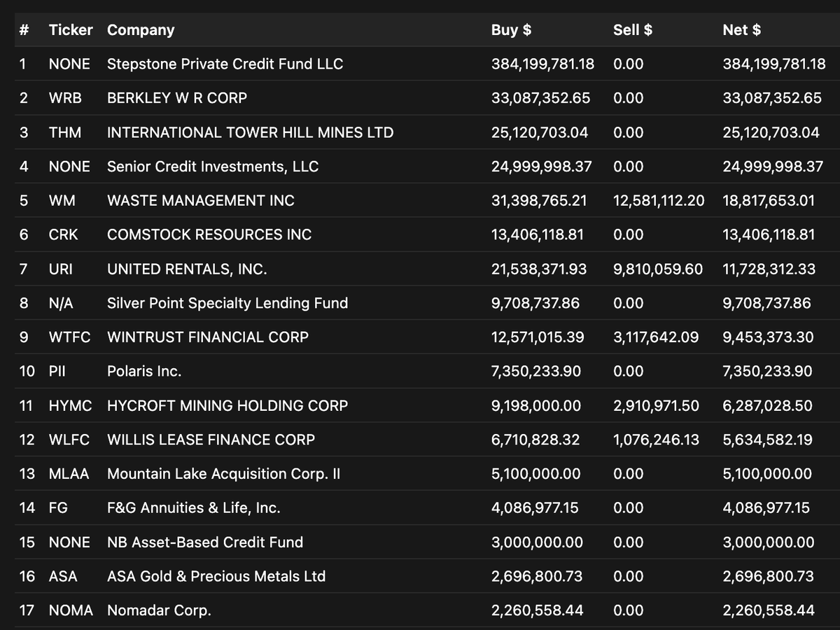Click the WRB ticker cell
This screenshot has width=840, height=630.
coord(65,98)
